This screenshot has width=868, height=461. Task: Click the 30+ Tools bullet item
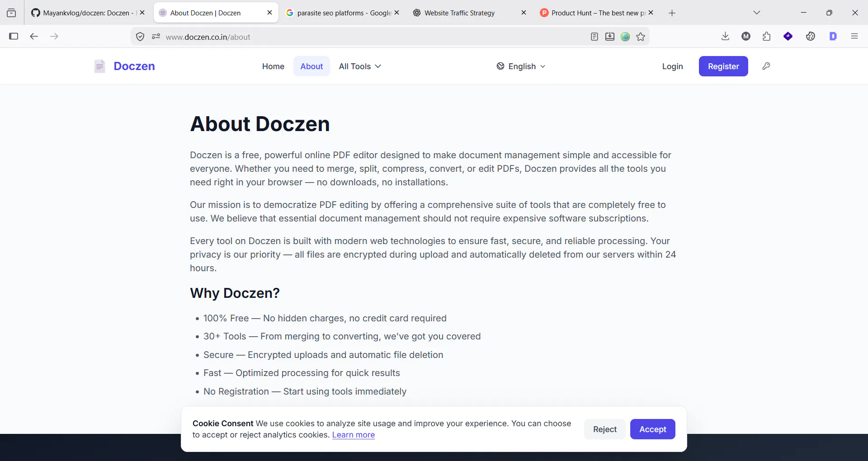click(342, 336)
